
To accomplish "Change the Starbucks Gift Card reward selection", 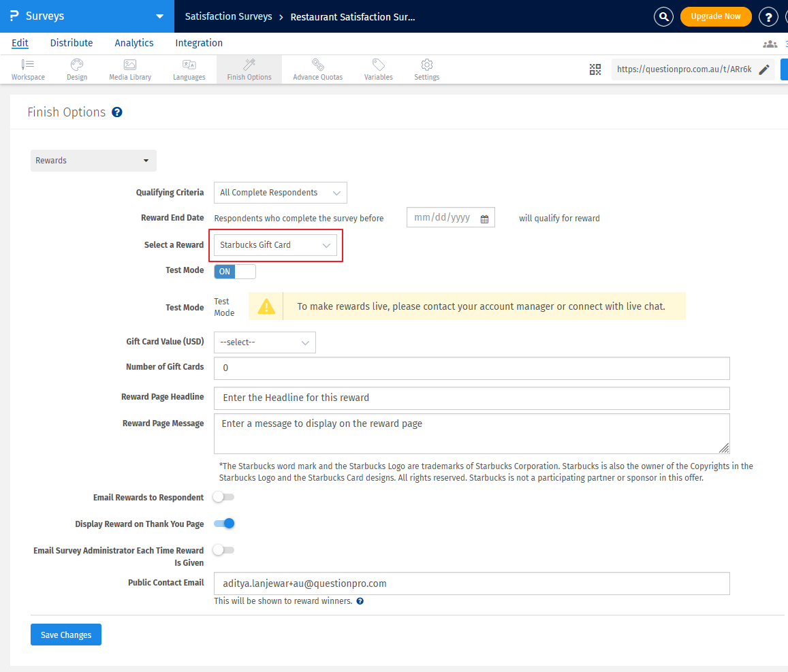I will [x=275, y=244].
